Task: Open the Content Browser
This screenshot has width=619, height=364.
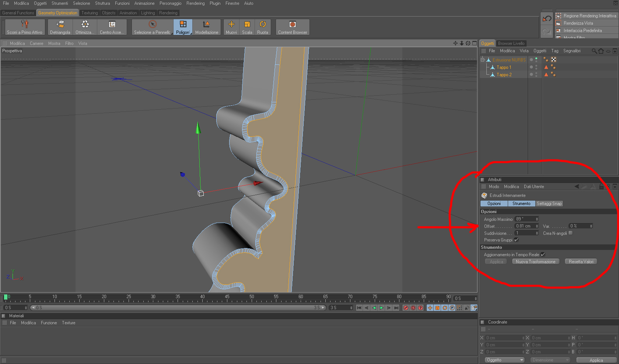Action: (293, 27)
